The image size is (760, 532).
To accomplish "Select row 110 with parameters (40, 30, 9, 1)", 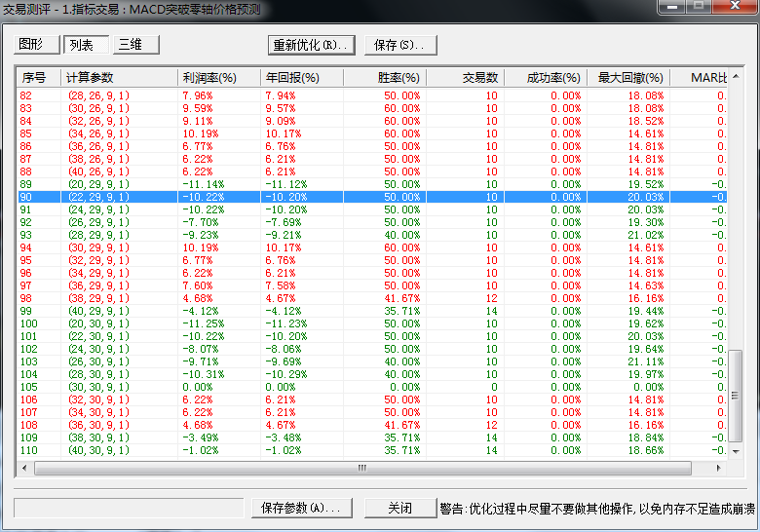I will [372, 450].
